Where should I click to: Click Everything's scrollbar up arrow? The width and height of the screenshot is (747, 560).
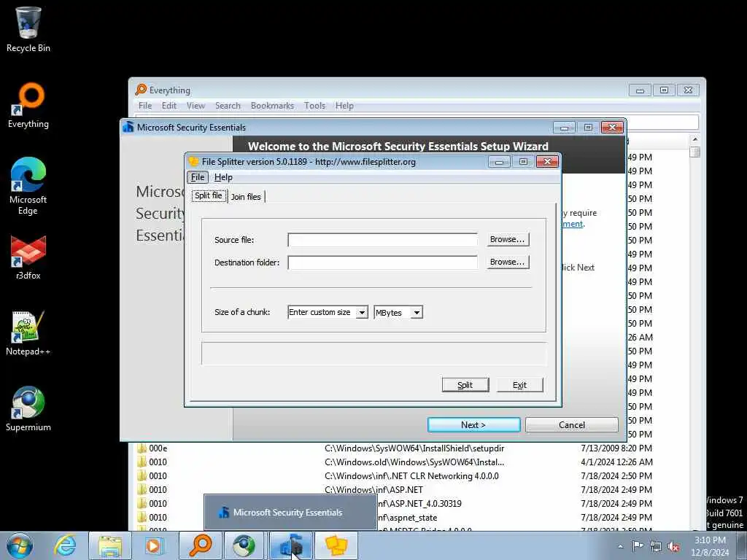coord(694,139)
